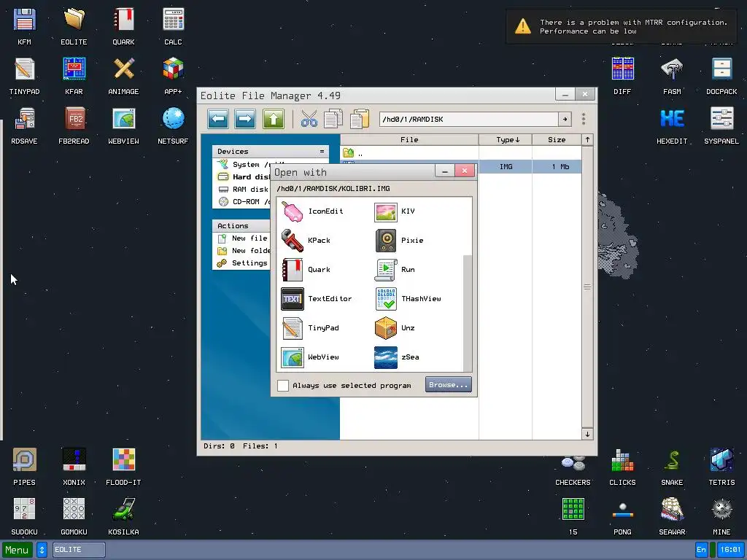
Task: Select Run in Open with list
Action: 395,270
